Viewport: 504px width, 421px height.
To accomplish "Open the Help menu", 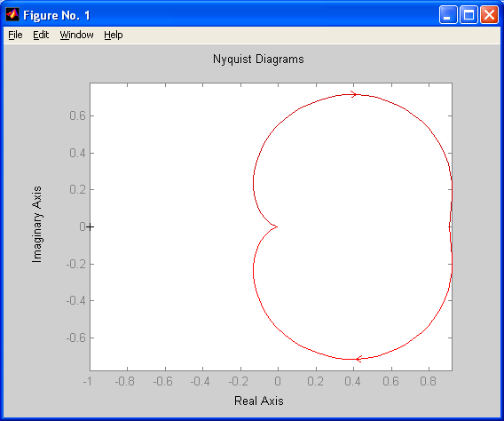I will (114, 35).
